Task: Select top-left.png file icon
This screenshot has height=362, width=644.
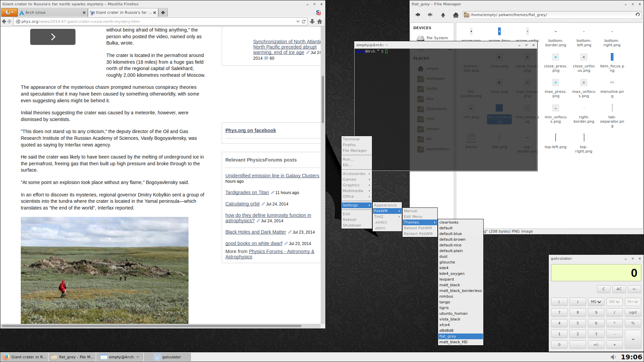Action: (555, 141)
